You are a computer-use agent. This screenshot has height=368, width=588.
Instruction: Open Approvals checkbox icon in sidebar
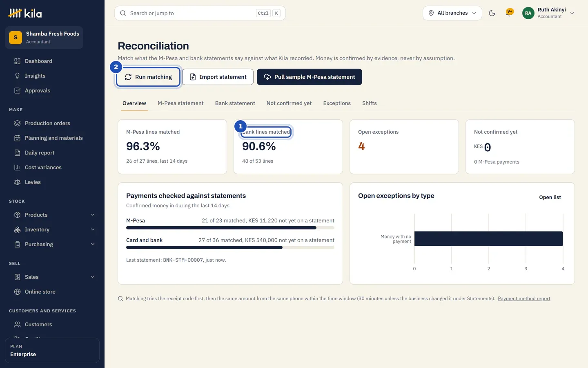coord(17,90)
